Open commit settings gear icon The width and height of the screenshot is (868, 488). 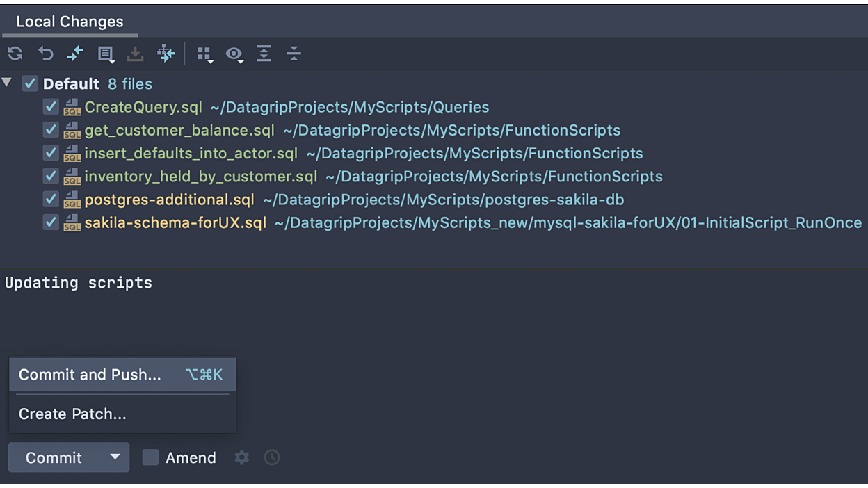coord(241,457)
